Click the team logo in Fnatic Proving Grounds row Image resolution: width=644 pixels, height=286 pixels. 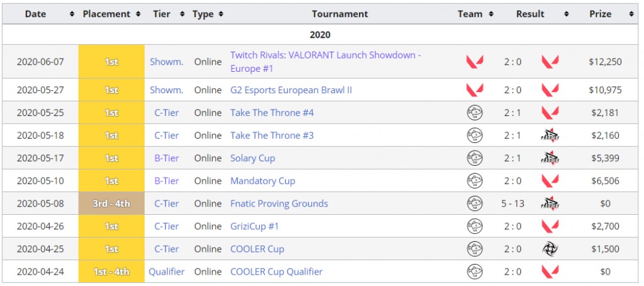point(474,203)
